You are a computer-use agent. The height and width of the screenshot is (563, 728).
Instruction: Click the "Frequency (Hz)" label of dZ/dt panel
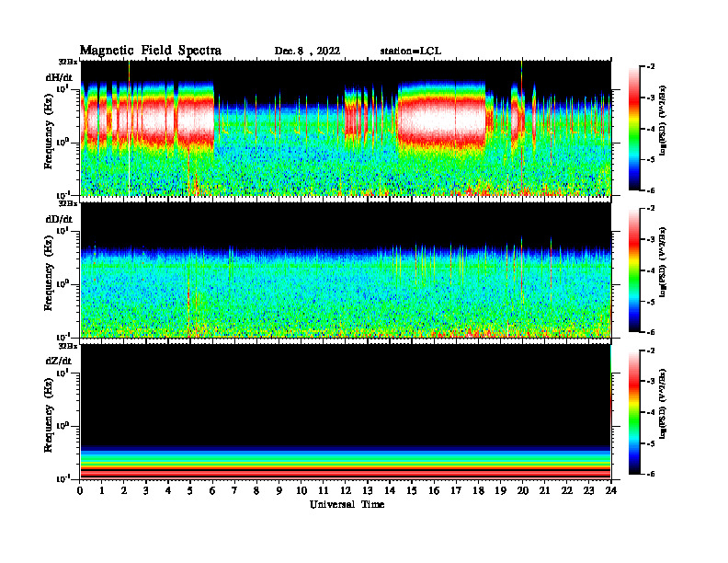pyautogui.click(x=49, y=415)
